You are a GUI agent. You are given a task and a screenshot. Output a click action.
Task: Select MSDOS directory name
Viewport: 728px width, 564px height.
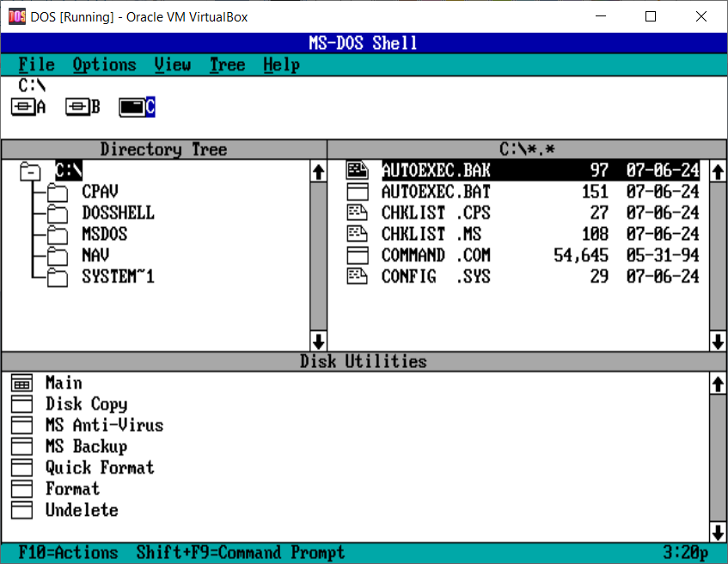coord(105,234)
